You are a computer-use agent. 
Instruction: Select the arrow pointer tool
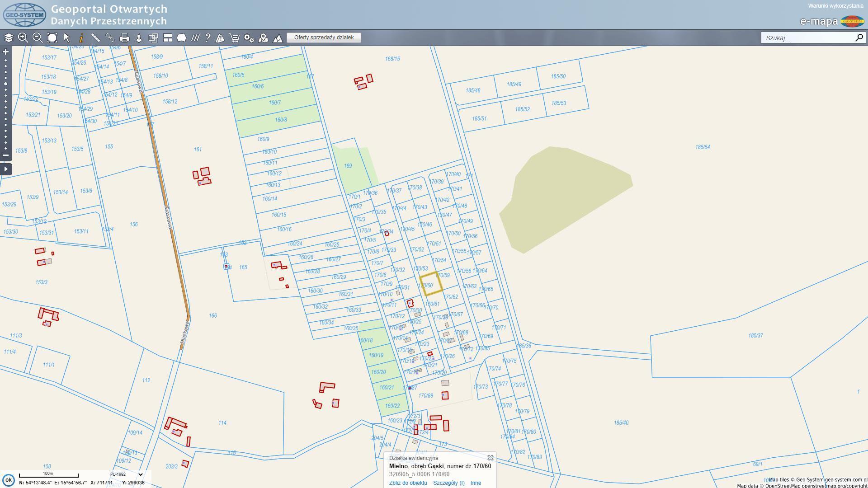tap(67, 38)
